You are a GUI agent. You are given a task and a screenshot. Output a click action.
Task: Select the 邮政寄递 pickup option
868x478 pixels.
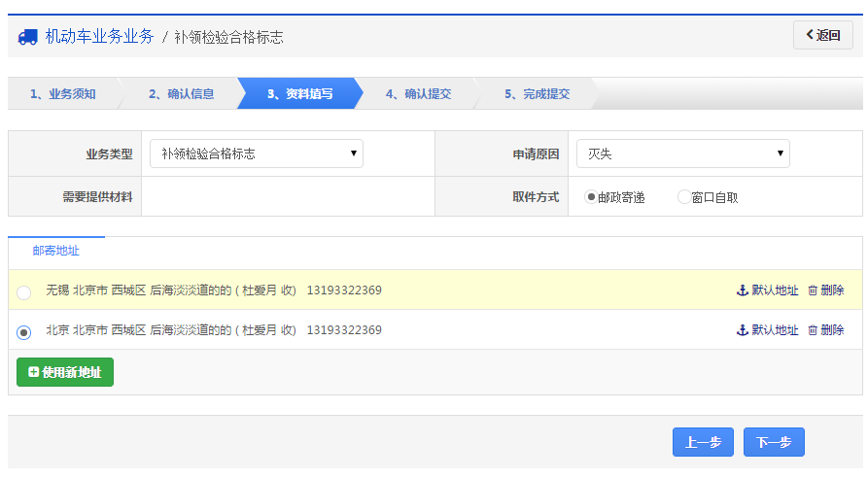(x=590, y=196)
